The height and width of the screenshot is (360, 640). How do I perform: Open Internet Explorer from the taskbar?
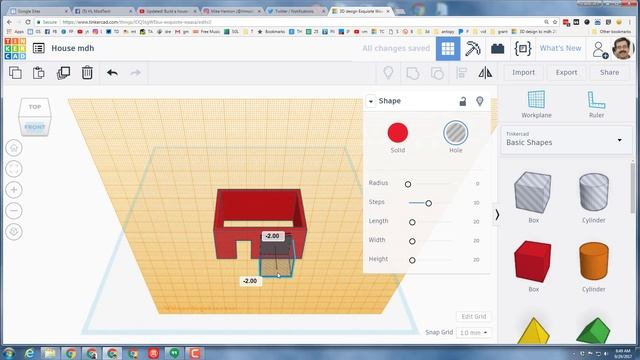29,353
